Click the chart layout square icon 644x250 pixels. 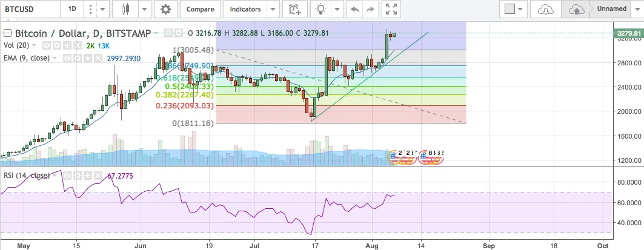pos(510,9)
